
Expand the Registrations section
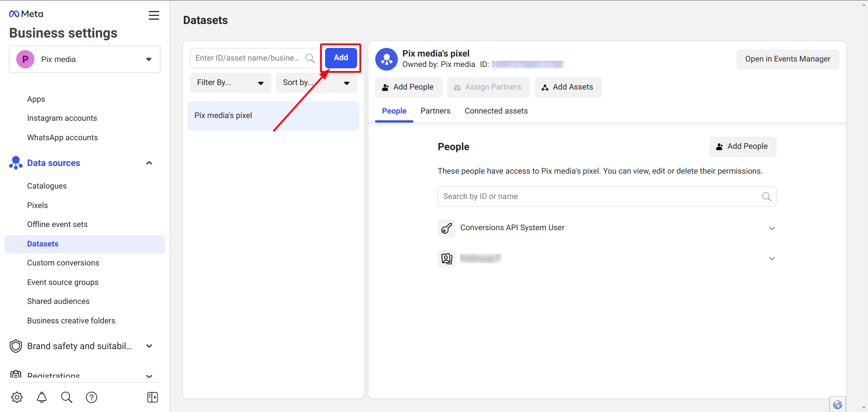pos(149,376)
